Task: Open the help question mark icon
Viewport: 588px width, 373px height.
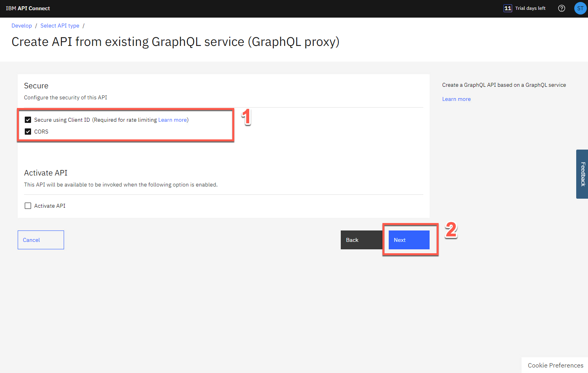Action: (562, 8)
